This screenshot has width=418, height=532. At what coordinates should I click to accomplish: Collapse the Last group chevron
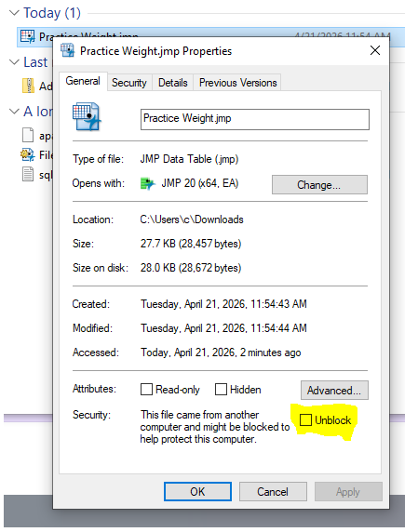(14, 62)
